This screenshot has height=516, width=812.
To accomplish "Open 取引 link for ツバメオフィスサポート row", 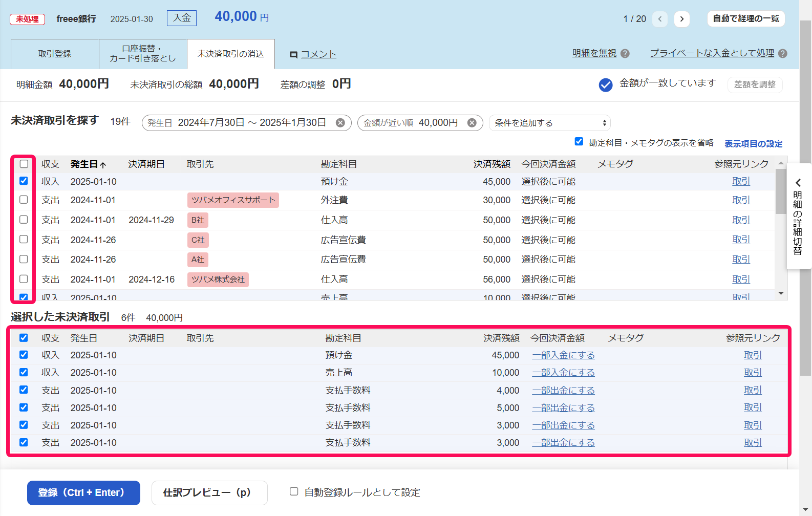I will 741,200.
